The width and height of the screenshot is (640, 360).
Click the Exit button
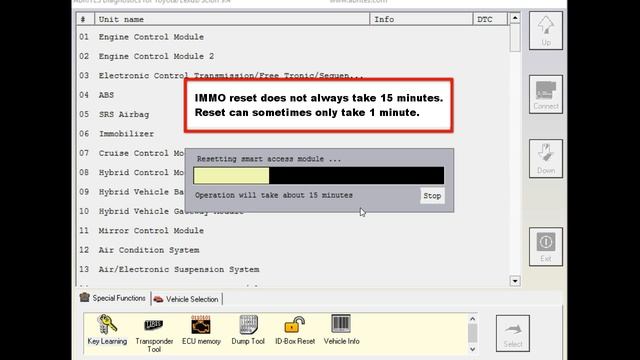click(546, 247)
